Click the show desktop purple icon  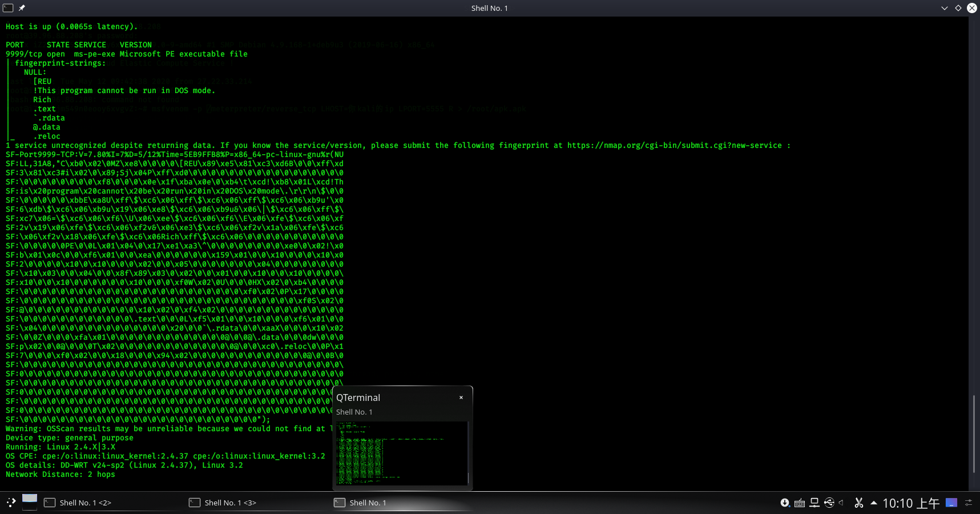tap(951, 503)
